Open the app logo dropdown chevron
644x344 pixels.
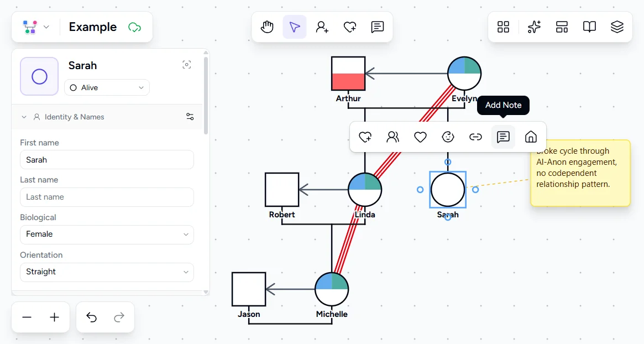tap(46, 27)
